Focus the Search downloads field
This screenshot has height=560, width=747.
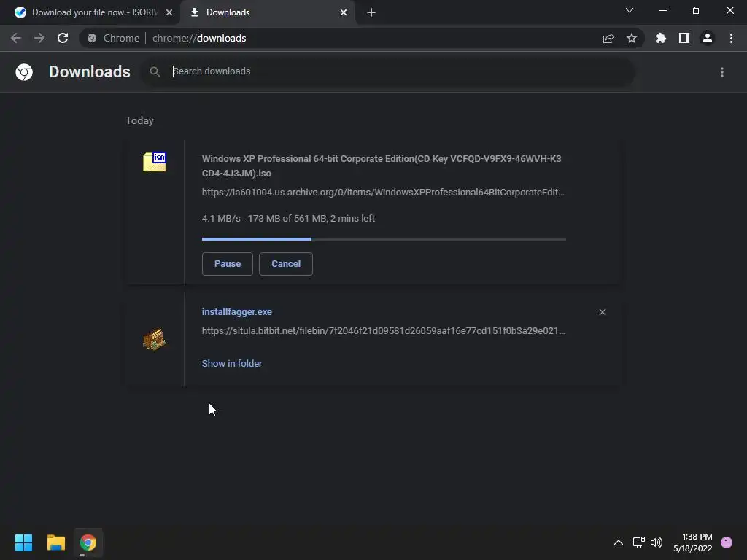(387, 72)
